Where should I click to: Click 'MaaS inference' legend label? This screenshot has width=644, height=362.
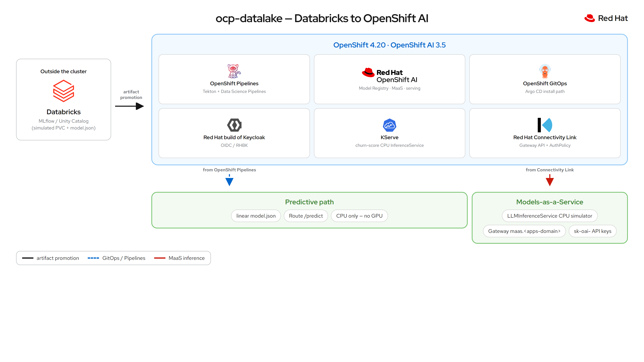[x=187, y=258]
